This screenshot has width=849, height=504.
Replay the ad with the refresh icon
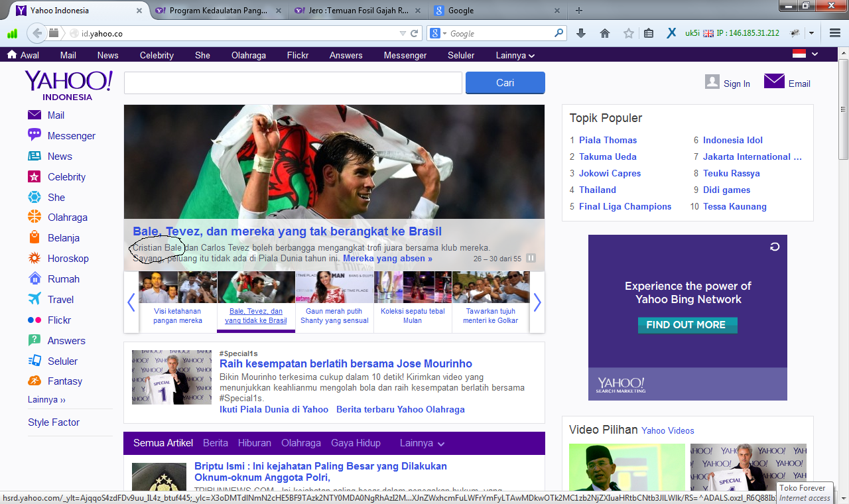[774, 247]
